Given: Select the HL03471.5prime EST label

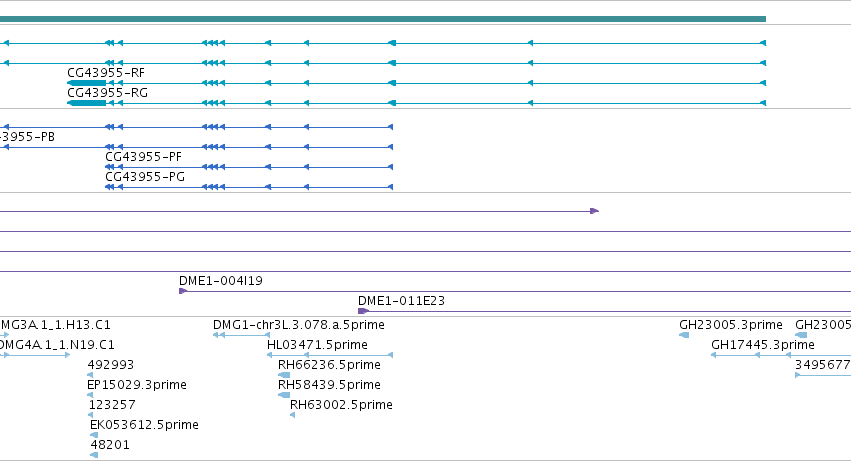Looking at the screenshot, I should [317, 345].
